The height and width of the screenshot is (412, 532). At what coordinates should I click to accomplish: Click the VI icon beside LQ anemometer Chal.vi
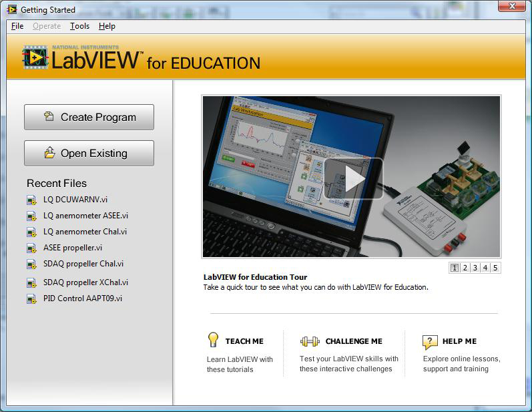pyautogui.click(x=31, y=232)
